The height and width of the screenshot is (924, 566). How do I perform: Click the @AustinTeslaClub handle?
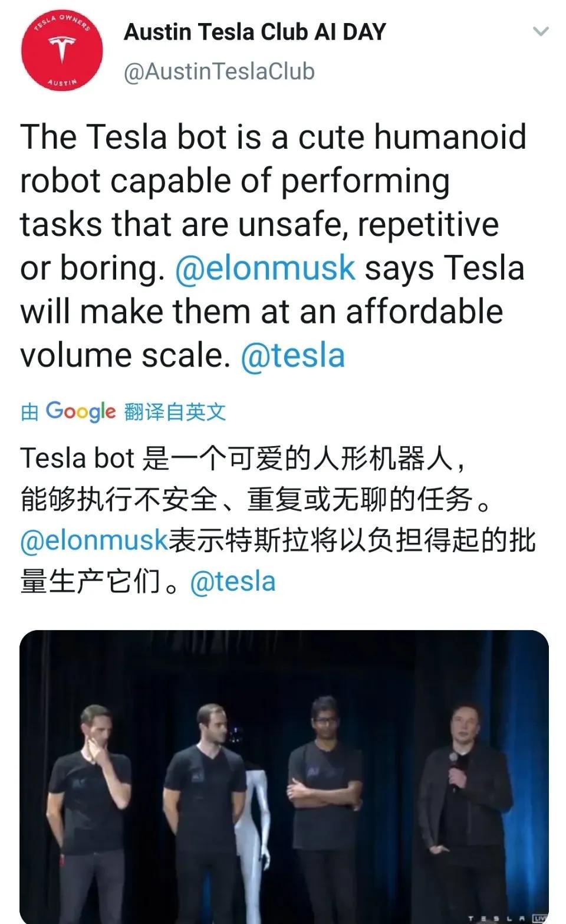[218, 70]
